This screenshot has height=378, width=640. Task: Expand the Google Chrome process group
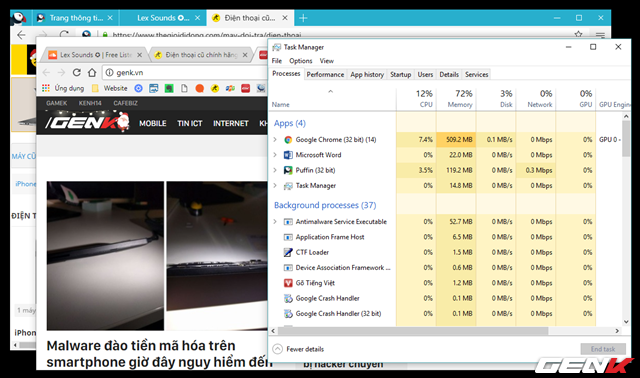tap(275, 140)
